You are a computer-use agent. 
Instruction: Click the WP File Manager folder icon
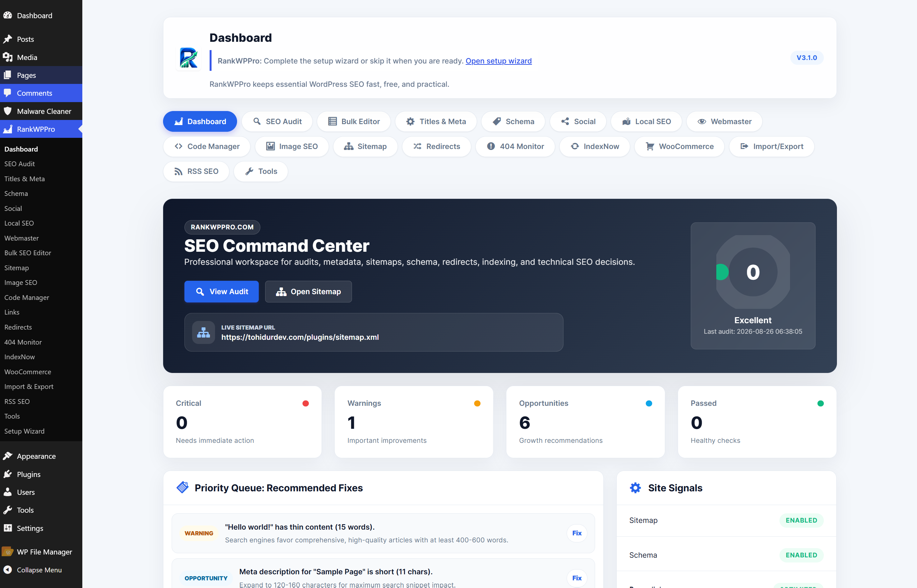pyautogui.click(x=8, y=551)
